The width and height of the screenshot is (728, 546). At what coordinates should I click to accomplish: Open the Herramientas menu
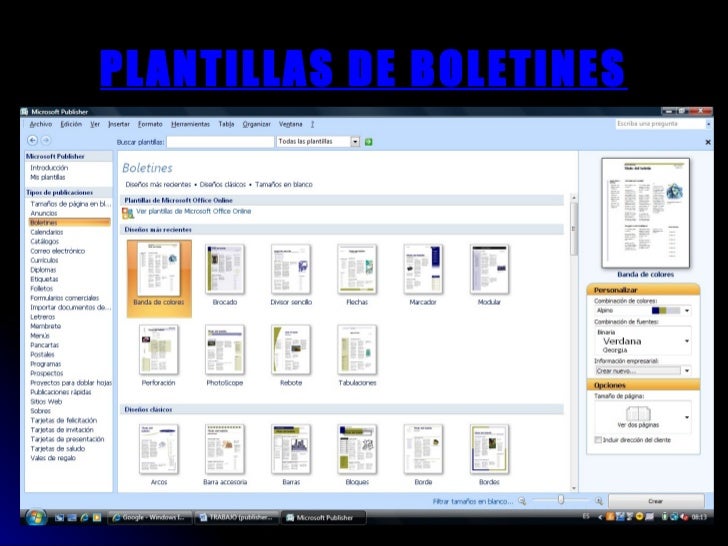pos(190,124)
